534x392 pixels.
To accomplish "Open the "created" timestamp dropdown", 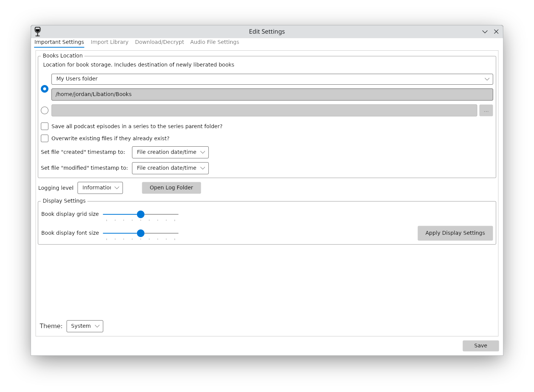I will (x=170, y=152).
